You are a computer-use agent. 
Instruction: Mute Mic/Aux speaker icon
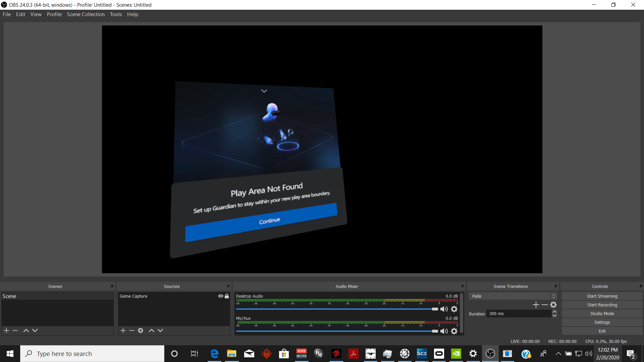pyautogui.click(x=444, y=331)
